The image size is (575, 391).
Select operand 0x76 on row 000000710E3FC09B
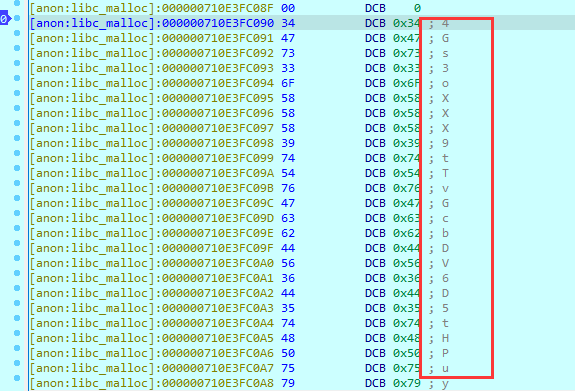(x=406, y=188)
